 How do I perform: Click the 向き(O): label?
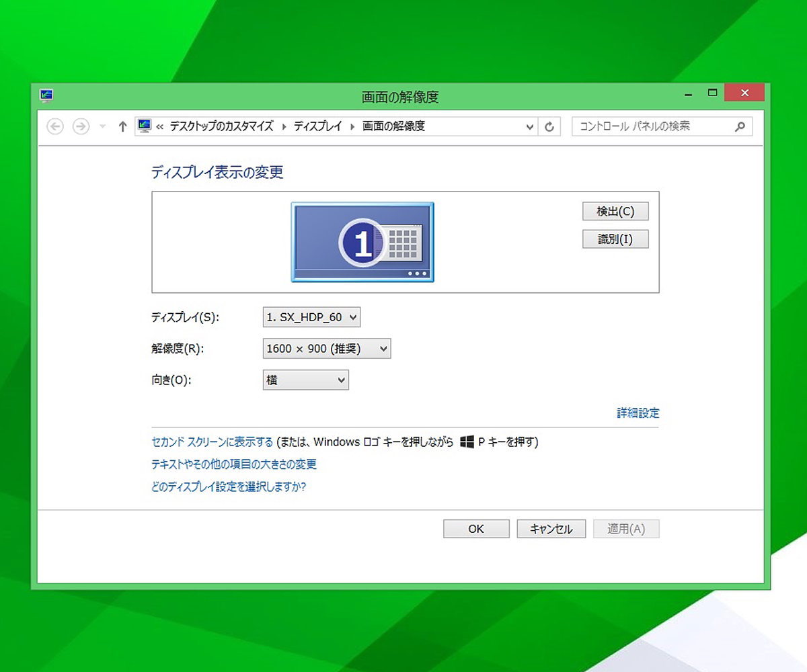point(171,380)
